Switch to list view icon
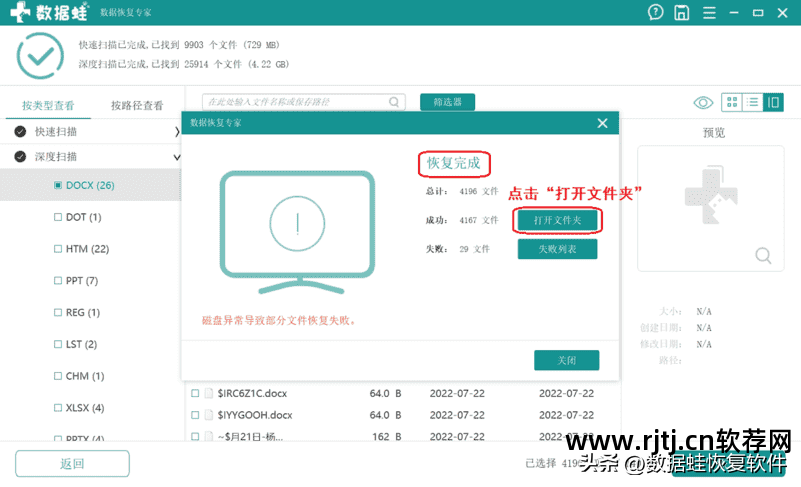 (x=752, y=102)
